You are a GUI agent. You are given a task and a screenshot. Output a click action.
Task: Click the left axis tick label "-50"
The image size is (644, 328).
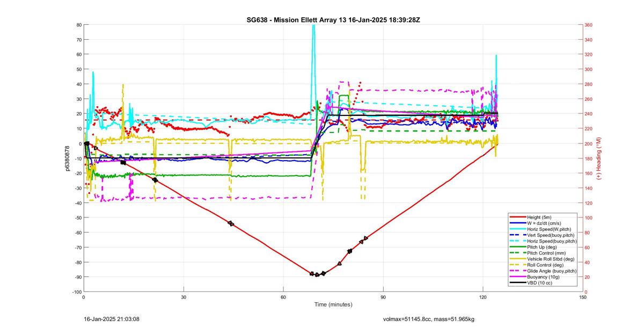(78, 217)
